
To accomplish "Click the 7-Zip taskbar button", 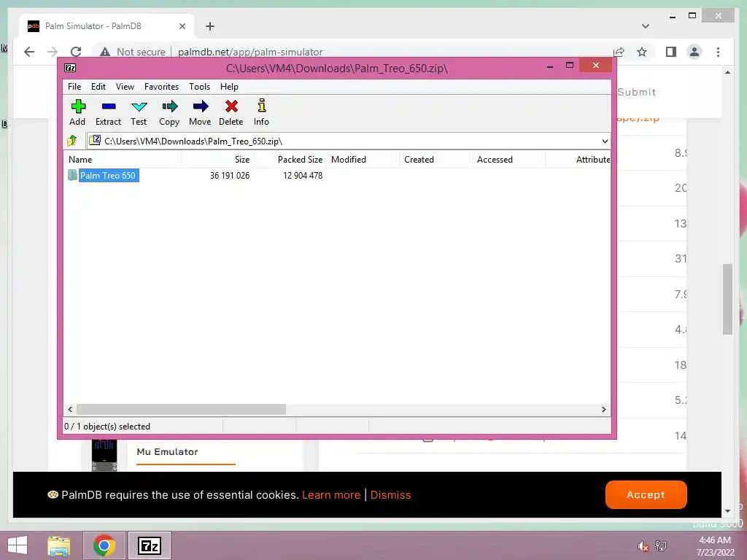I will pos(149,545).
